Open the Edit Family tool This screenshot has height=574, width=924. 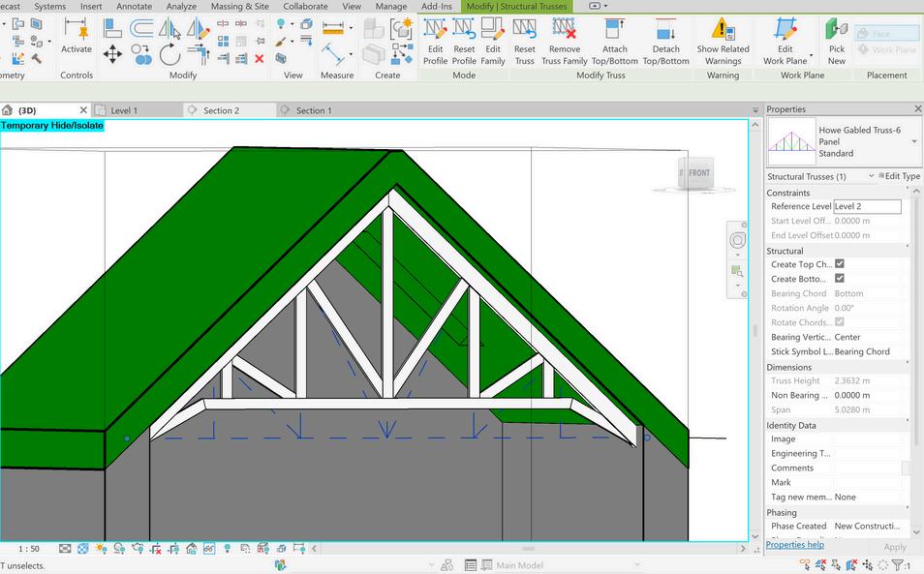click(493, 42)
